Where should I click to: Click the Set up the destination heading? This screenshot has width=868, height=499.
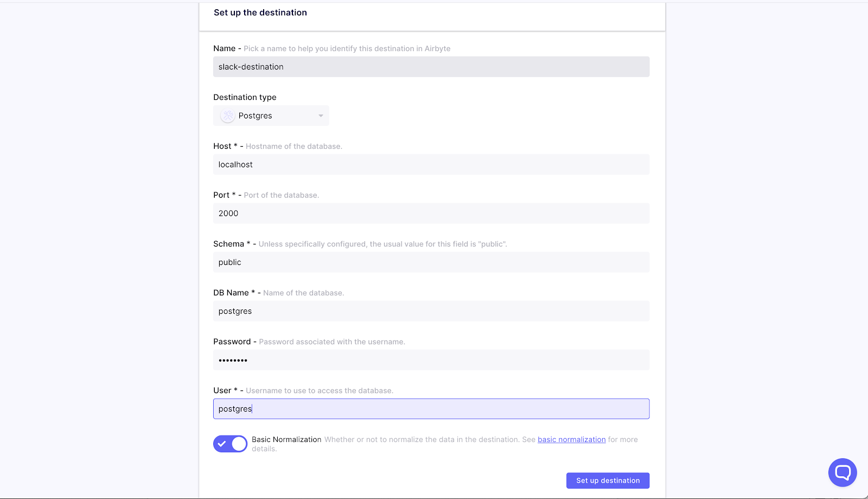[260, 12]
